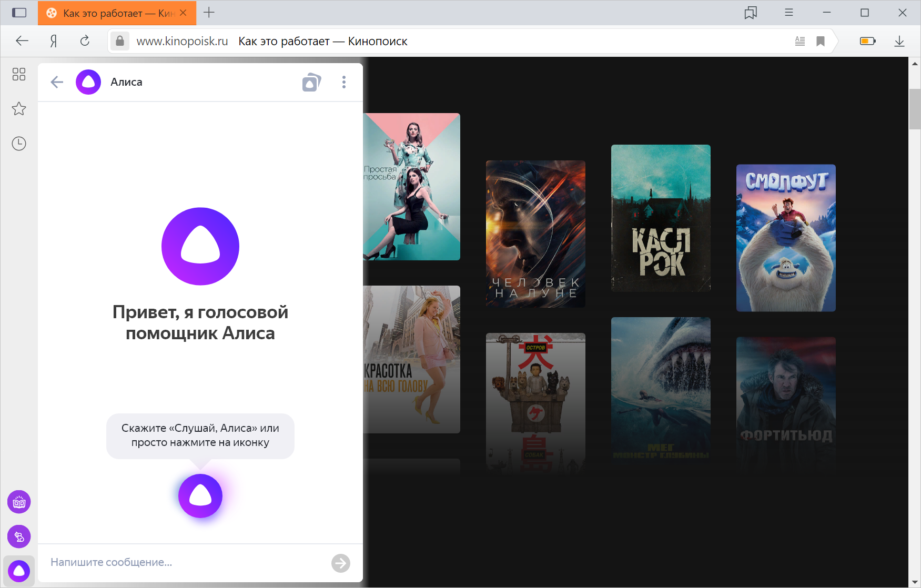The width and height of the screenshot is (921, 588).
Task: Go back to previous page
Action: [22, 41]
